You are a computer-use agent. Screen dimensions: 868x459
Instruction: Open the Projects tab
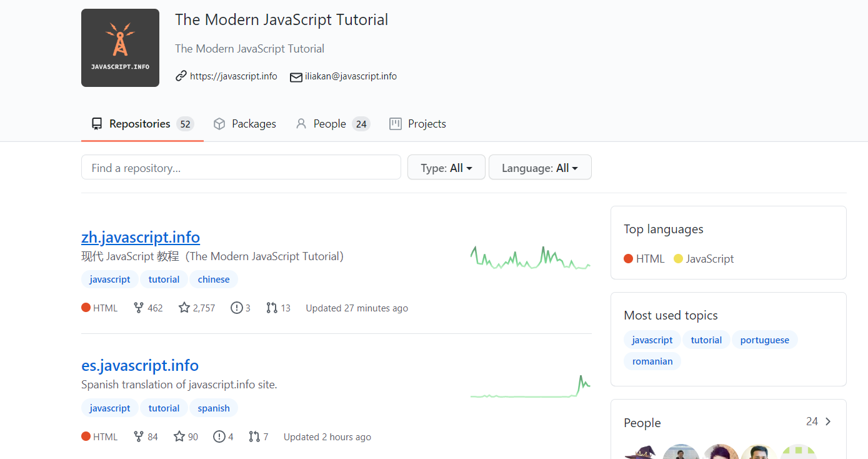(x=417, y=124)
